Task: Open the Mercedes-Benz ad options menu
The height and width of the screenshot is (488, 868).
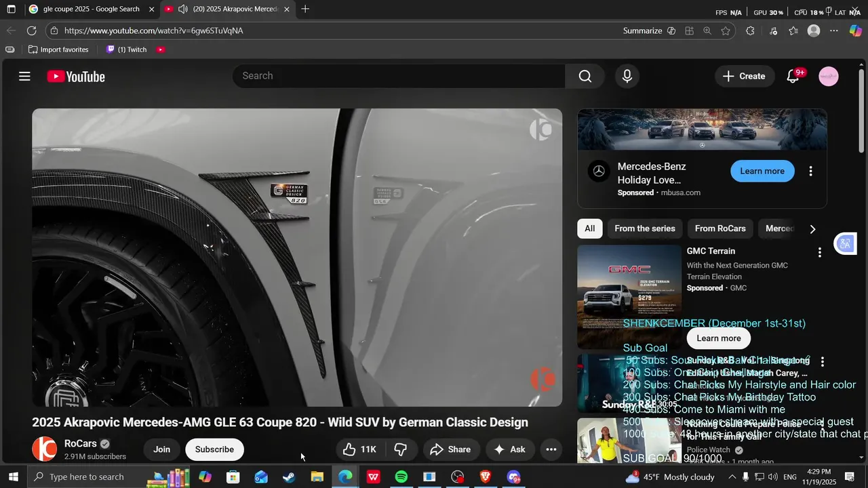Action: click(x=810, y=171)
